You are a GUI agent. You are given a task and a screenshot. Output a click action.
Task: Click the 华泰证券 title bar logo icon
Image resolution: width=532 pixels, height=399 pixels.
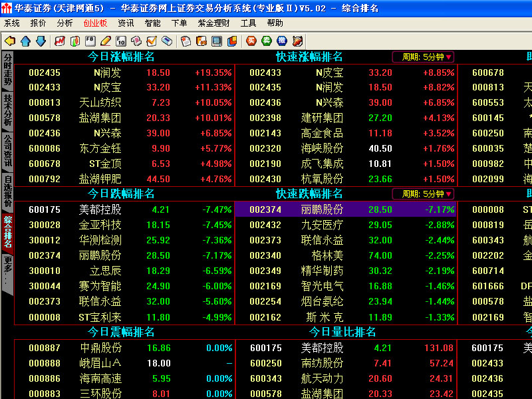pos(6,8)
